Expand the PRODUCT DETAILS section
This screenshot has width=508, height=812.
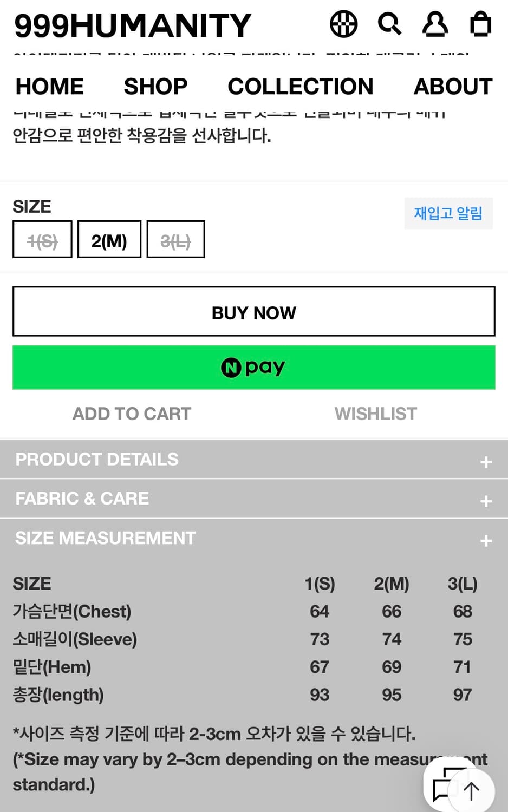[253, 460]
